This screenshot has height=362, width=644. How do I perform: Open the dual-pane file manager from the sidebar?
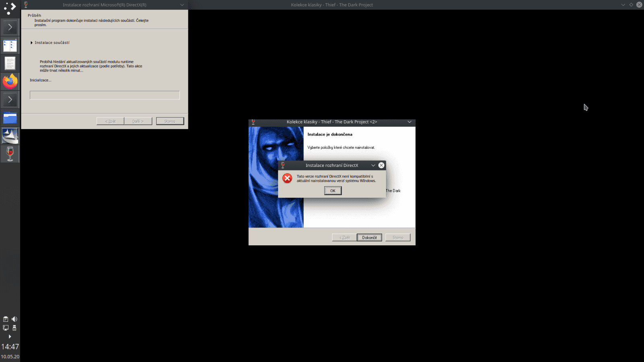coord(10,45)
